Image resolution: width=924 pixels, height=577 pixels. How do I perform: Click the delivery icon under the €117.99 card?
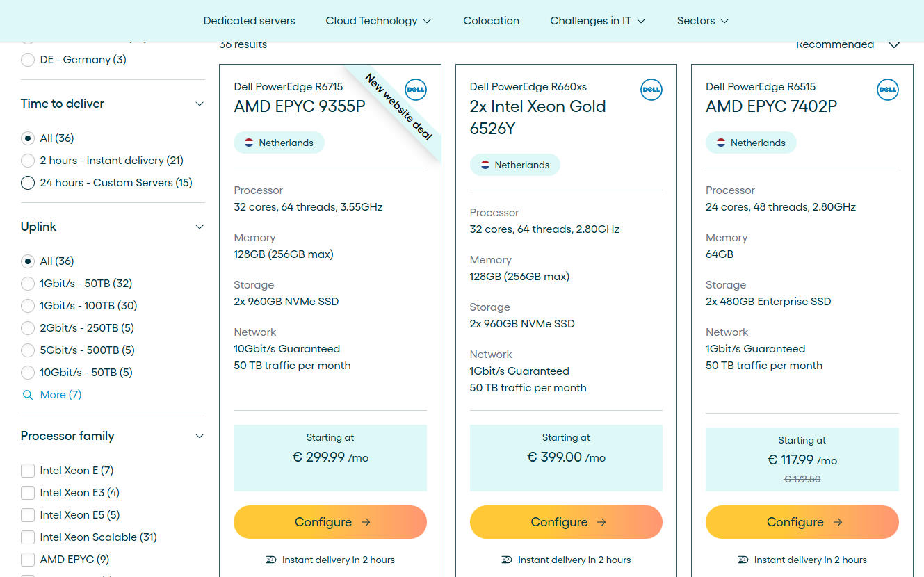tap(743, 560)
